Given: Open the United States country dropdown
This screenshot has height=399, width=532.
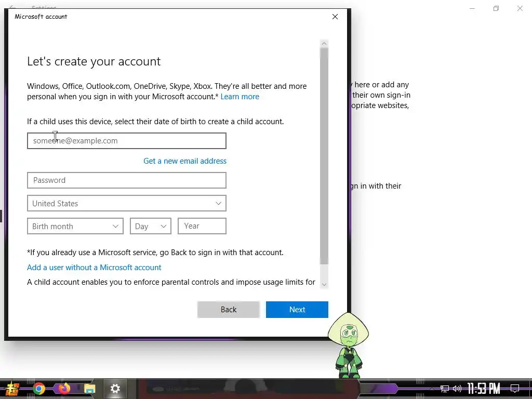Looking at the screenshot, I should [127, 203].
